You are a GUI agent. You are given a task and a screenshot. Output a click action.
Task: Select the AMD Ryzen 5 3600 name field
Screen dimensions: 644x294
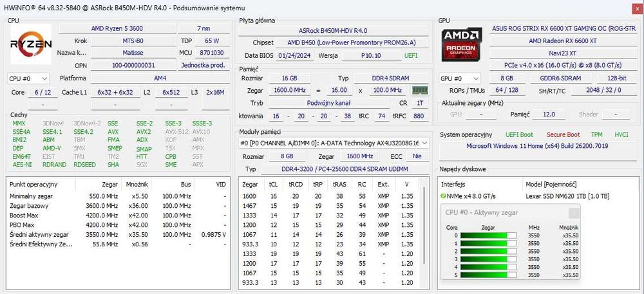(x=117, y=29)
